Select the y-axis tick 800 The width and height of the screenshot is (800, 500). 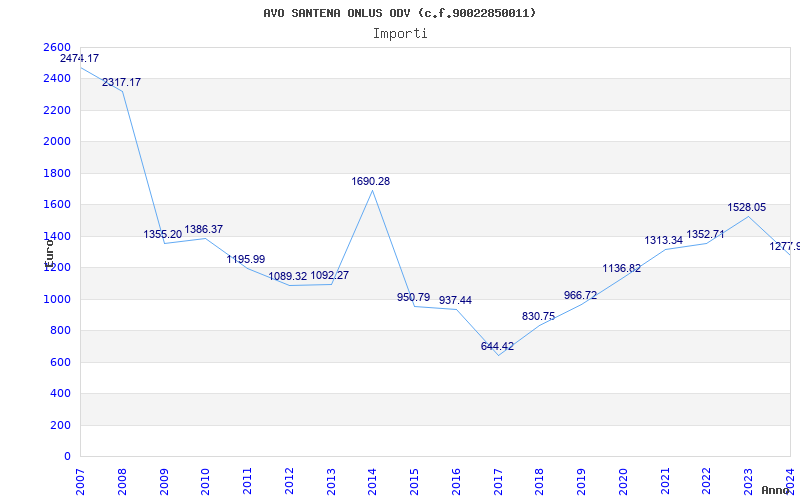tap(61, 331)
